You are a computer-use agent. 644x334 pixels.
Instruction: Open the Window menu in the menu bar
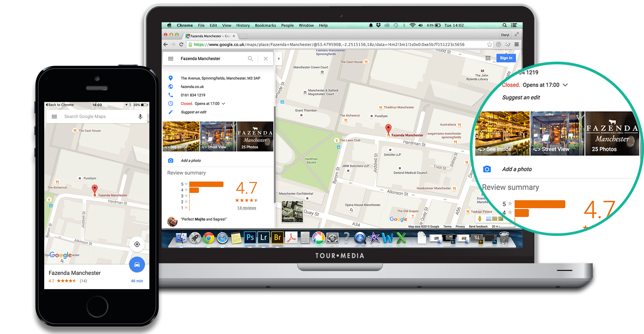[x=306, y=25]
